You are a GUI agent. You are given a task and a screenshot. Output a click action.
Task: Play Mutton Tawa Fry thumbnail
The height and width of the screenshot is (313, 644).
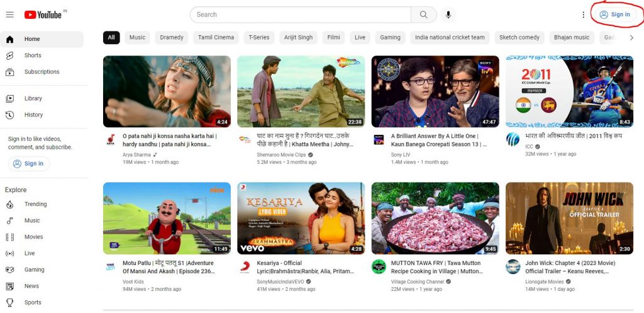(435, 219)
